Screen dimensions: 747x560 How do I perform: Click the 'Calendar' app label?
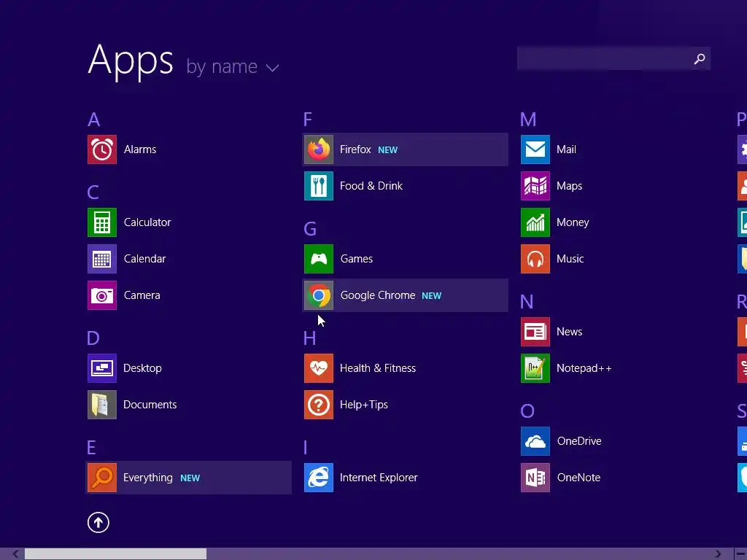[145, 259]
